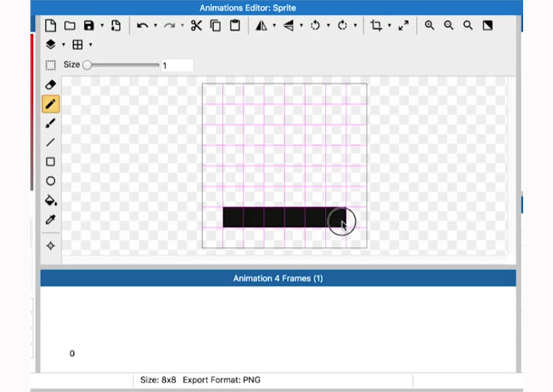Click the Animation 4 Frames (1) header
This screenshot has width=553, height=392.
tap(278, 278)
